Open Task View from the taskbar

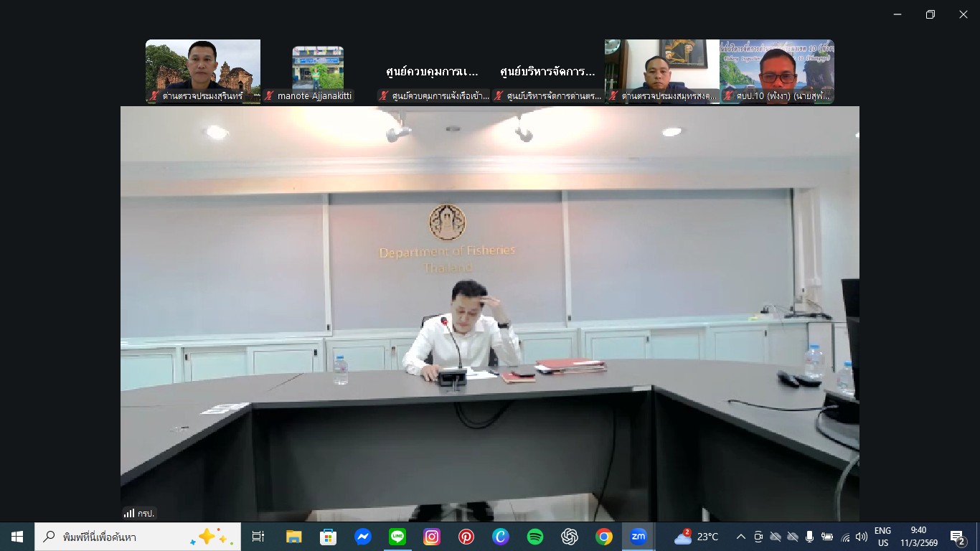click(258, 536)
